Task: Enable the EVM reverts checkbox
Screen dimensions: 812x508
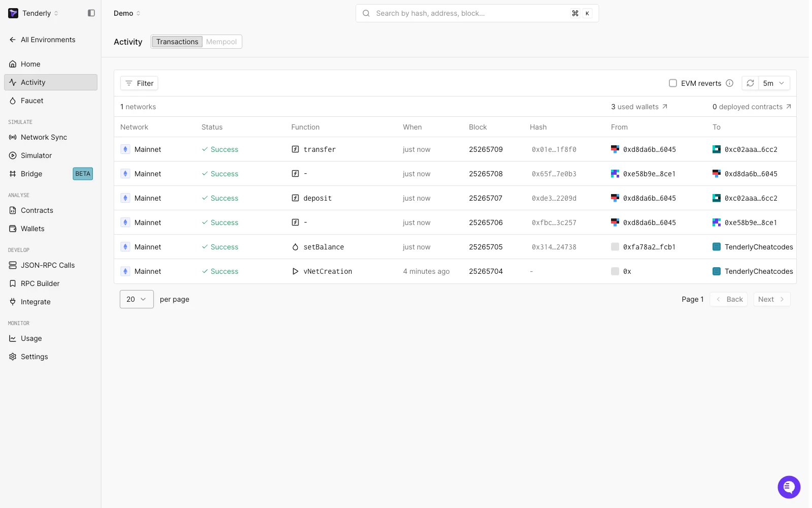Action: [x=673, y=83]
